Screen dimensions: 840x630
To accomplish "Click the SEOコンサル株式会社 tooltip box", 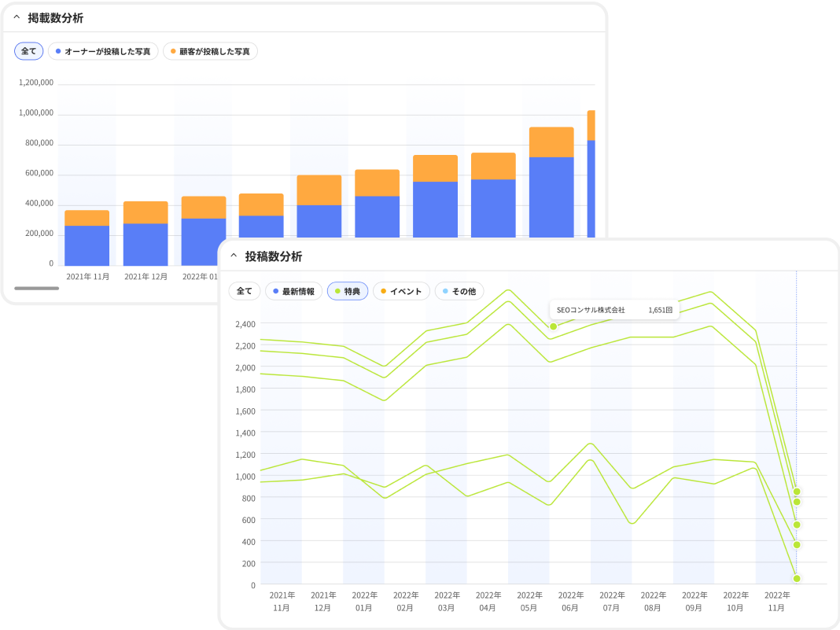I will [613, 310].
